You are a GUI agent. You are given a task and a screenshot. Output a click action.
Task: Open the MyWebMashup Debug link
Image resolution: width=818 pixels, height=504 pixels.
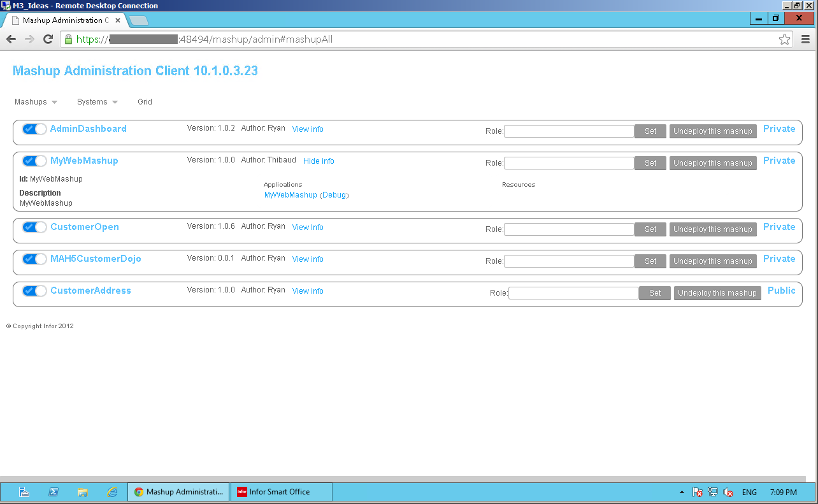pos(334,195)
